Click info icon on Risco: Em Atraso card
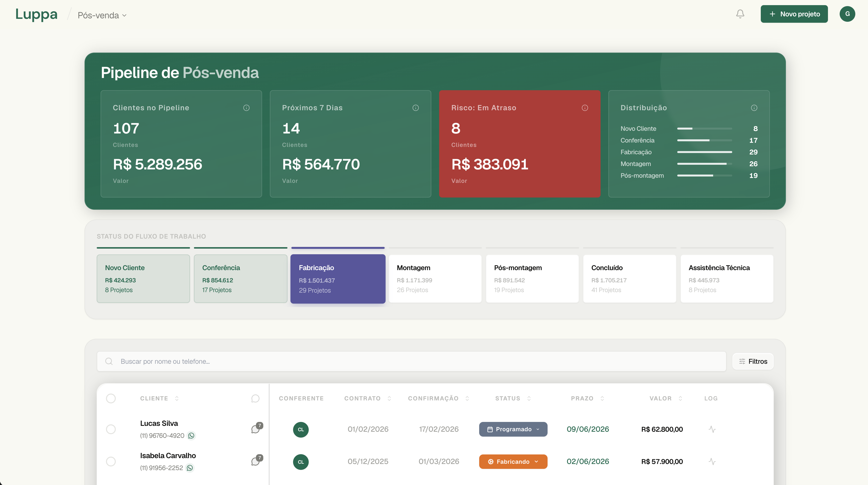868x485 pixels. coord(585,108)
